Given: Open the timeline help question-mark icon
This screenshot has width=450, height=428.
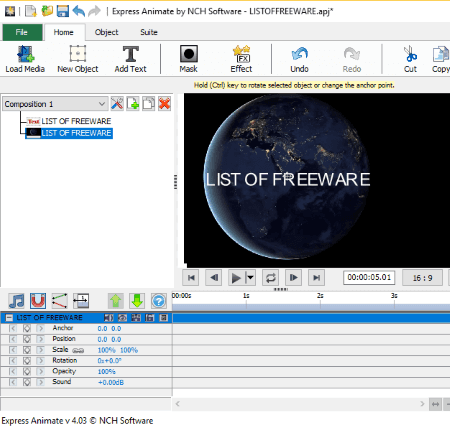Looking at the screenshot, I should pyautogui.click(x=159, y=301).
